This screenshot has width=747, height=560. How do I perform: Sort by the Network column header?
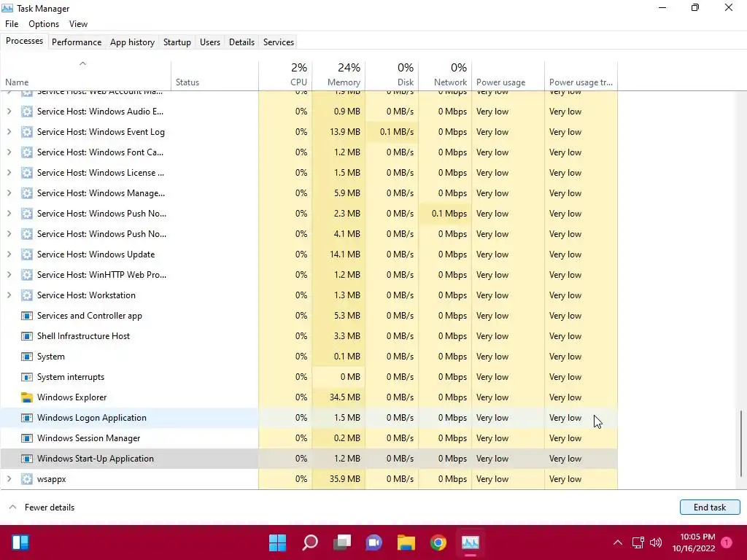445,75
